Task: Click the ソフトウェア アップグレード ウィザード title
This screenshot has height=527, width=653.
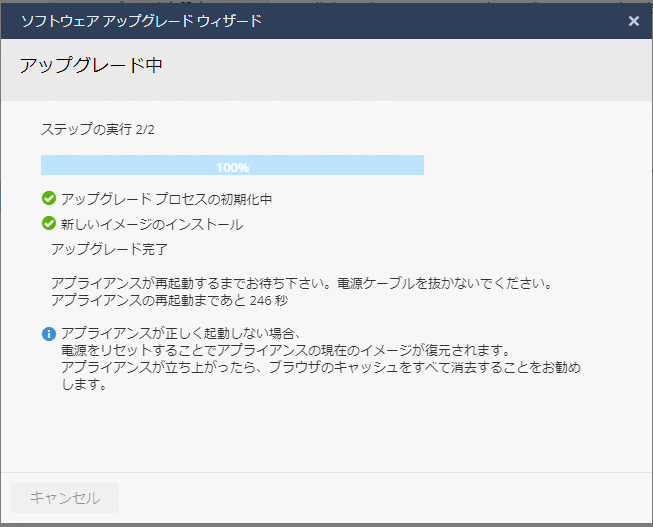Action: pos(142,21)
